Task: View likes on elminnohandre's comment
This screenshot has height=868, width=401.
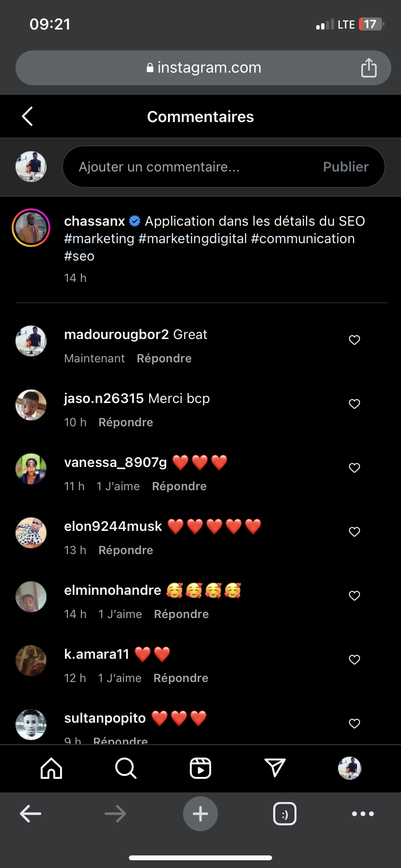Action: 120,614
